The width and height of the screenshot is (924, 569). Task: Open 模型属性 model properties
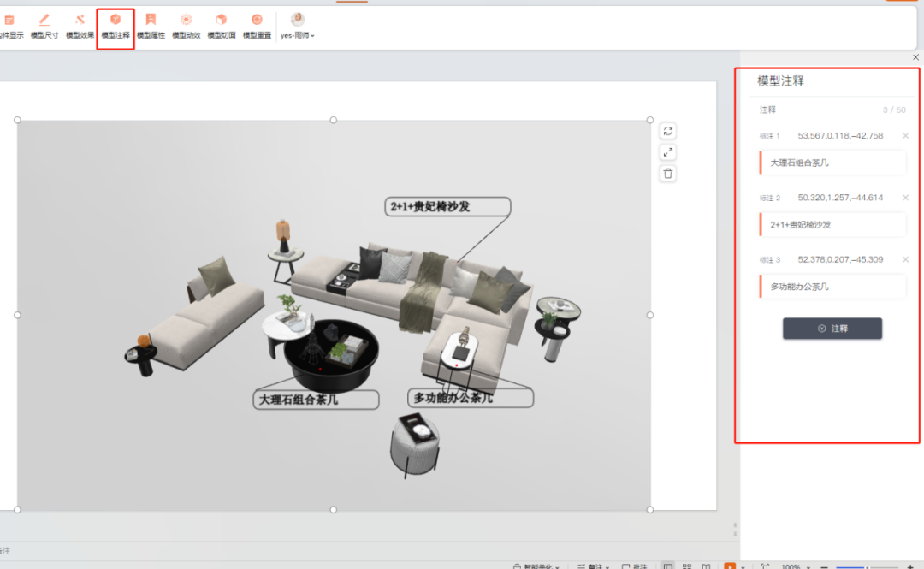151,23
